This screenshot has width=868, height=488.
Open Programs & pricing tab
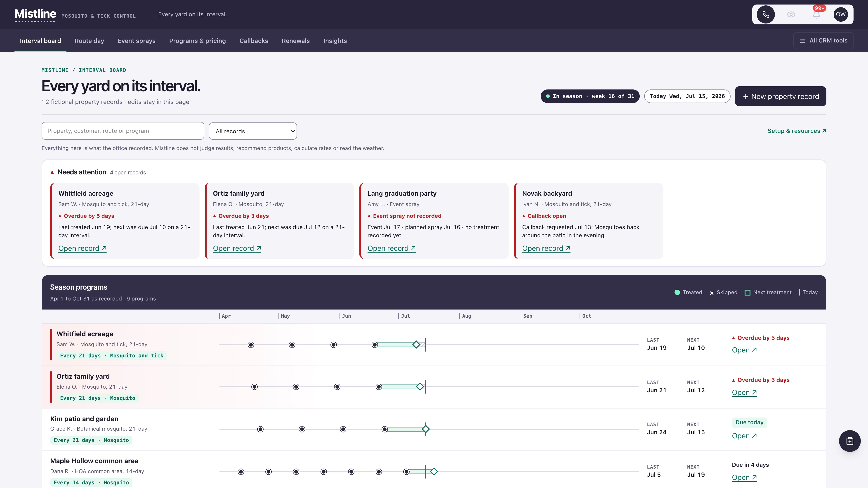coord(198,41)
